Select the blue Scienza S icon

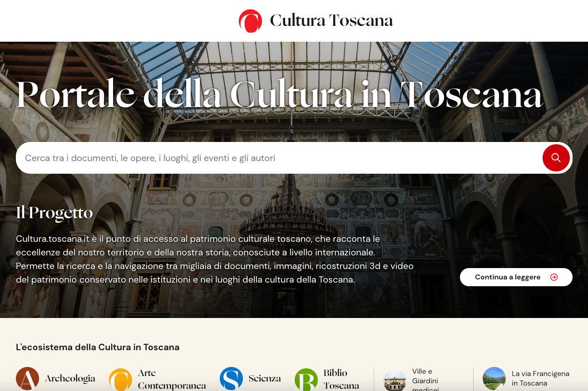click(x=232, y=379)
